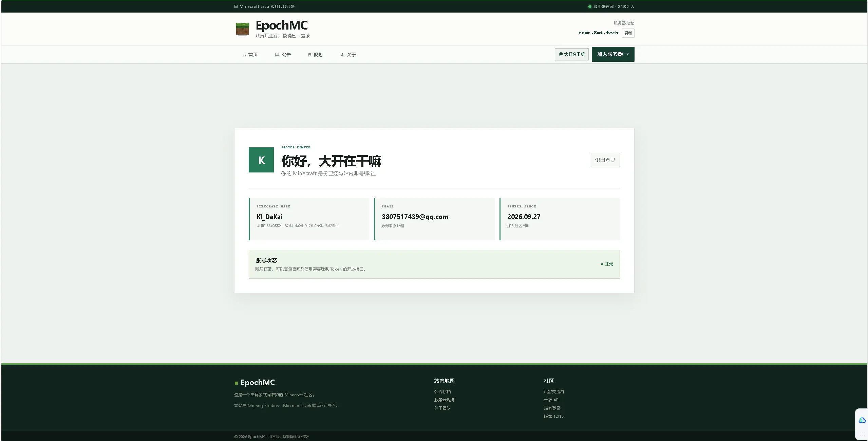The height and width of the screenshot is (441, 868).
Task: Click the 2026.09.27 join date
Action: click(524, 217)
